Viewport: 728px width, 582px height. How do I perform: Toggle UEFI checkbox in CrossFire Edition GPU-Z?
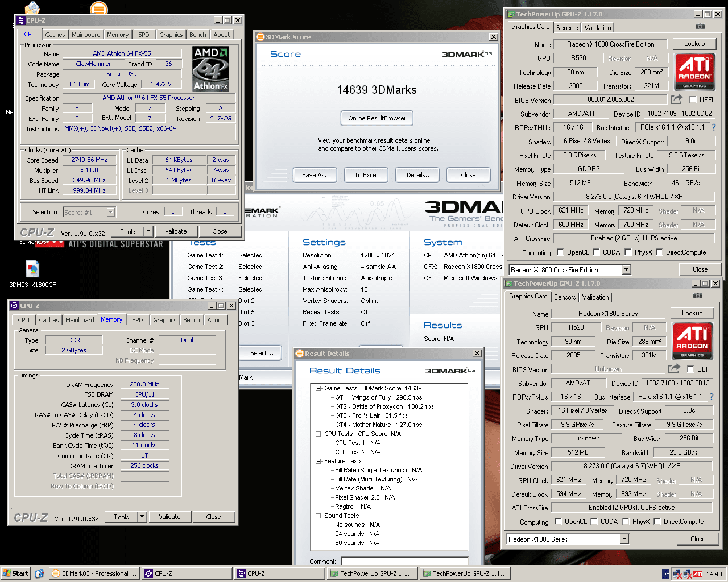pyautogui.click(x=693, y=99)
